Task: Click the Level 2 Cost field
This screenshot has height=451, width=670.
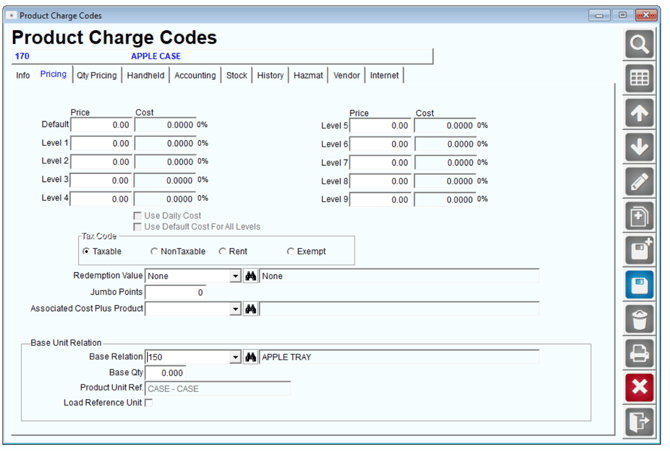Action: coord(165,162)
